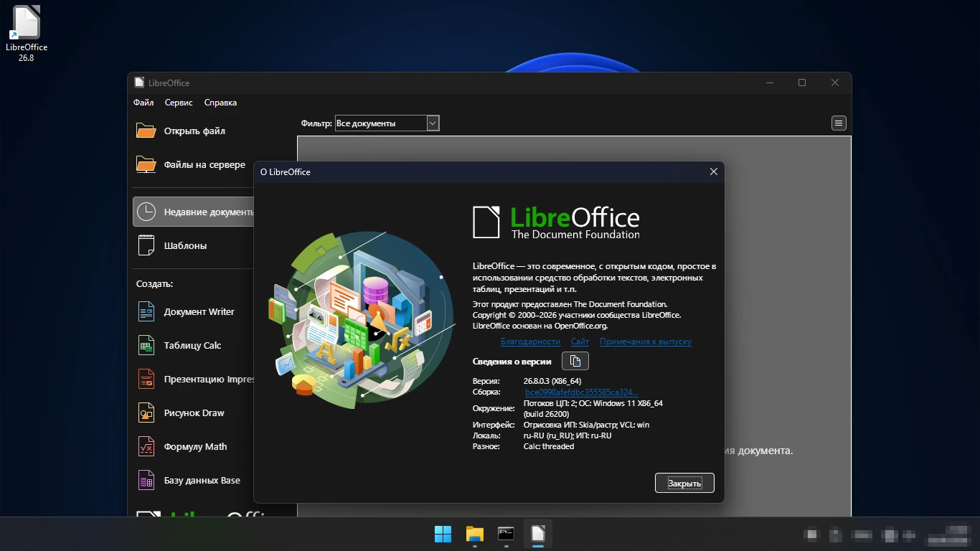Screen dimensions: 980x551
Task: Copy version info with the clipboard icon
Action: pyautogui.click(x=575, y=361)
